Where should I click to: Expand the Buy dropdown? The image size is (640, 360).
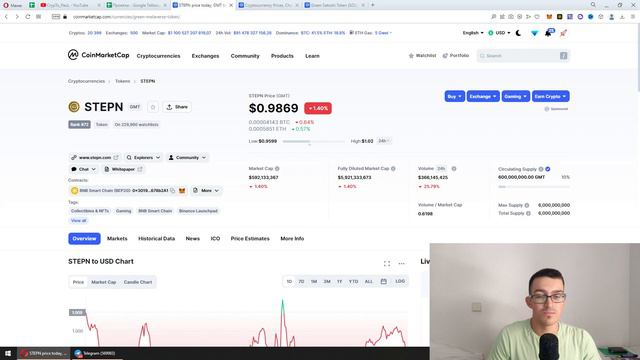point(454,96)
